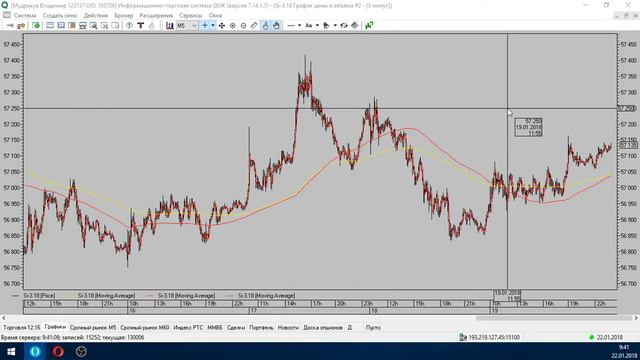Click the green add-chart icon at toolbar end
Screen dimensions: 640x360
point(369,25)
